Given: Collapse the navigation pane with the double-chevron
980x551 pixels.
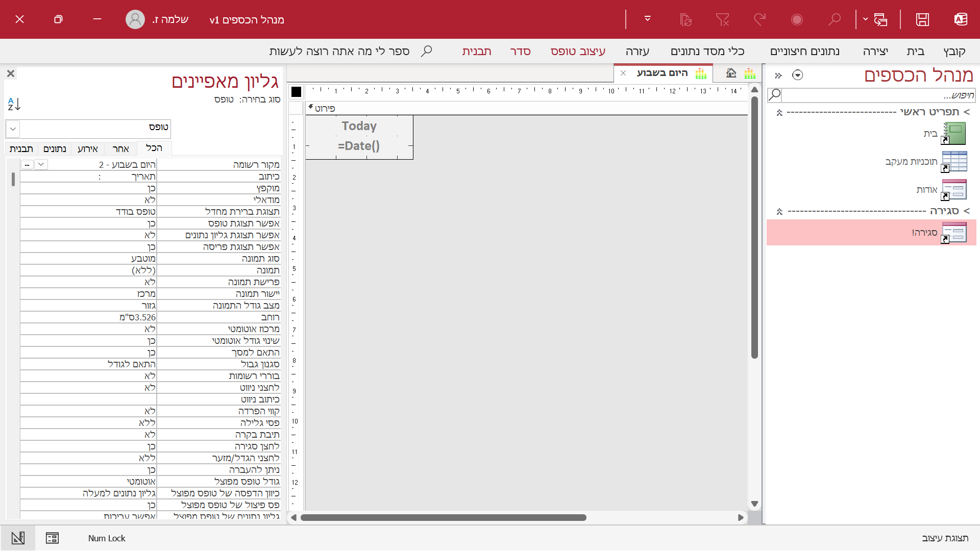Looking at the screenshot, I should tap(778, 76).
